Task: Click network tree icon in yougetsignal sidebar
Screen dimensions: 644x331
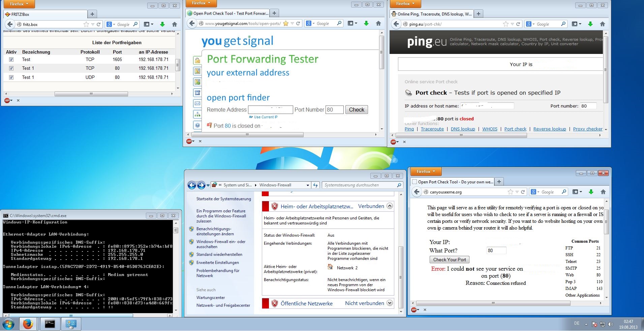Action: click(197, 114)
